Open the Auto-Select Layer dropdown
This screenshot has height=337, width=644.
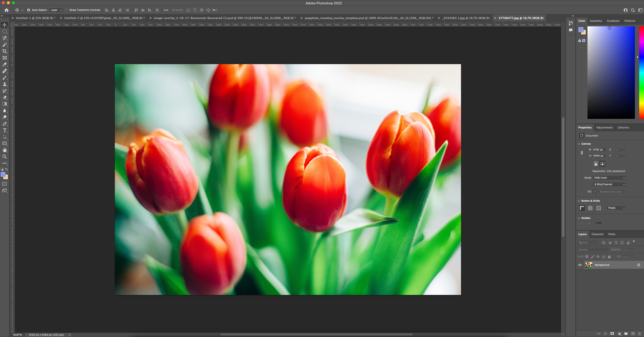(56, 10)
